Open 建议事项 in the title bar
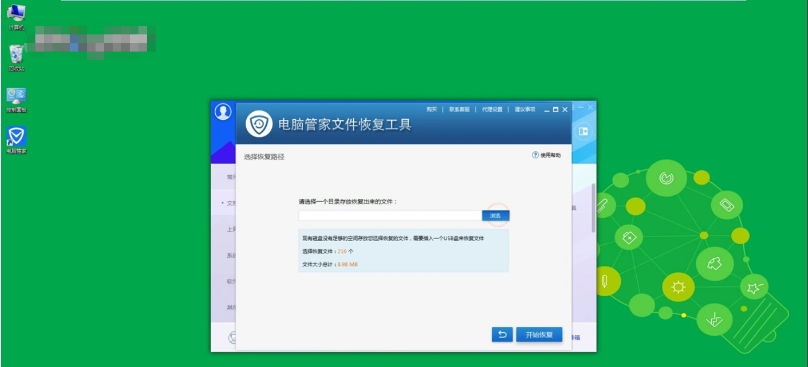This screenshot has height=367, width=808. [525, 110]
